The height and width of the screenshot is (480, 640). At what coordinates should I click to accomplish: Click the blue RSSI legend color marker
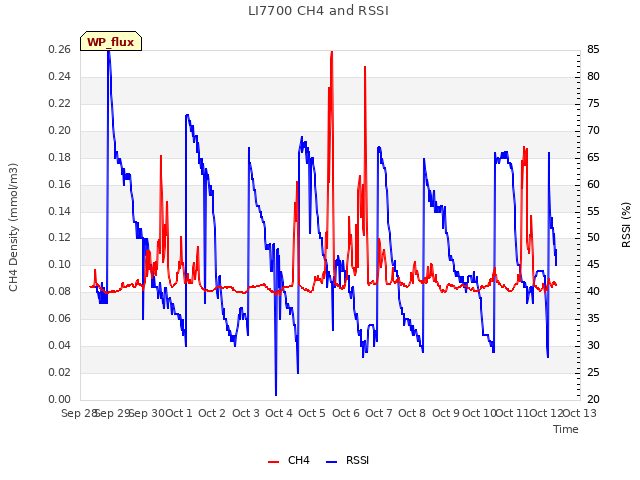(x=331, y=462)
